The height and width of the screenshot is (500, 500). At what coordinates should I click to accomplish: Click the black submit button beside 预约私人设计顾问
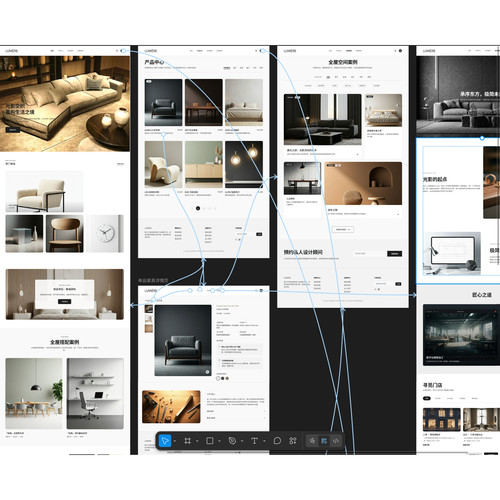click(x=394, y=254)
